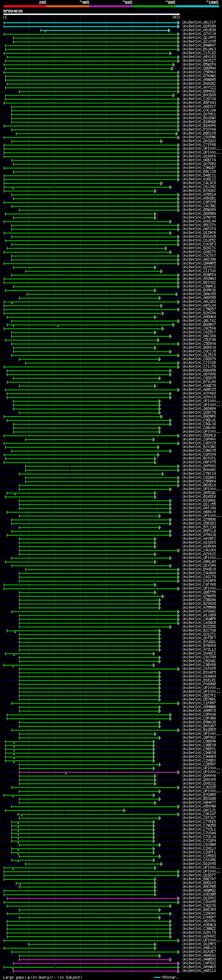The width and height of the screenshot is (222, 980).
Task: Open the UniRef100_B2Q4A1 entry
Action: pyautogui.click(x=199, y=501)
